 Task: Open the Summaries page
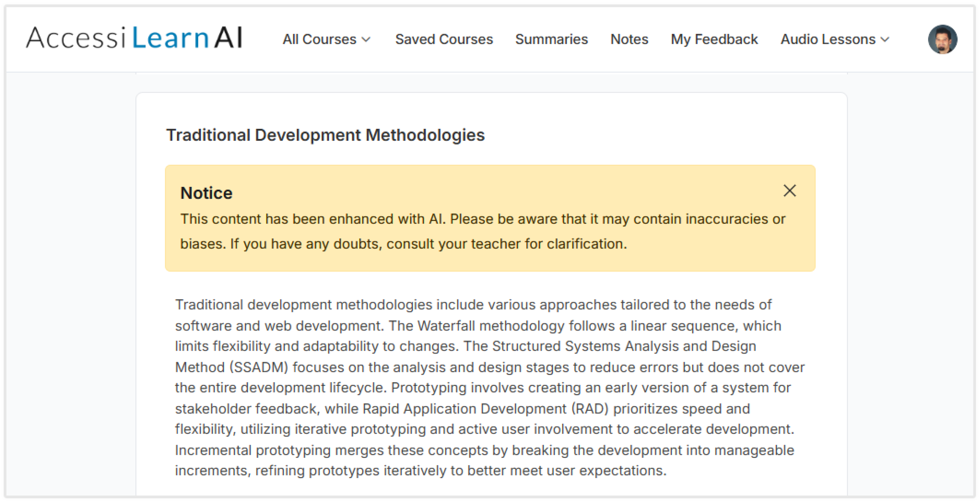[551, 39]
